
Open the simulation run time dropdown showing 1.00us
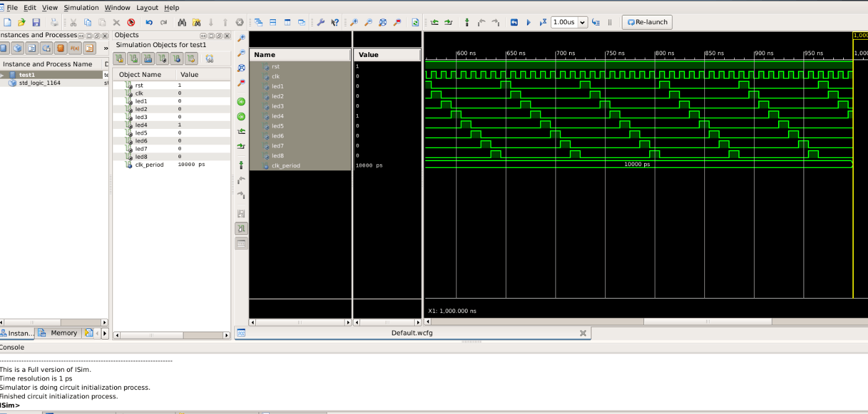[x=581, y=22]
